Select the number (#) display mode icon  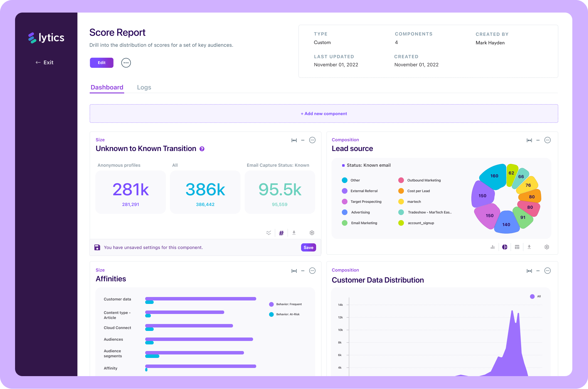(281, 233)
